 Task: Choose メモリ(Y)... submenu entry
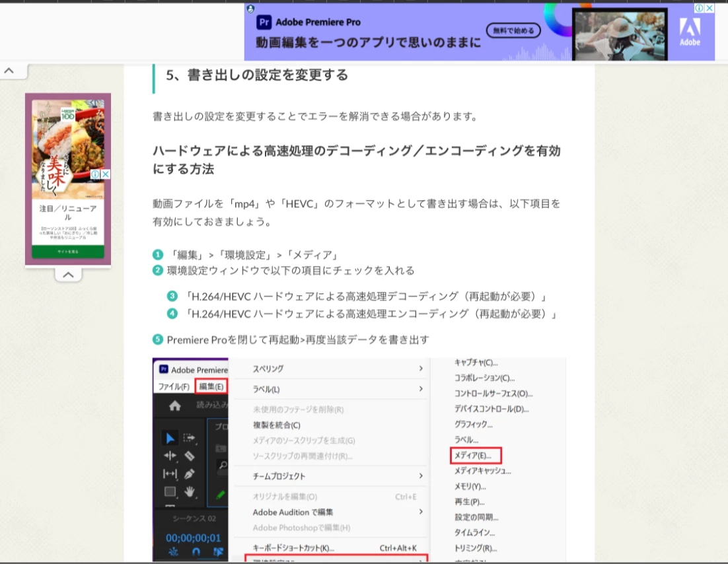(470, 487)
